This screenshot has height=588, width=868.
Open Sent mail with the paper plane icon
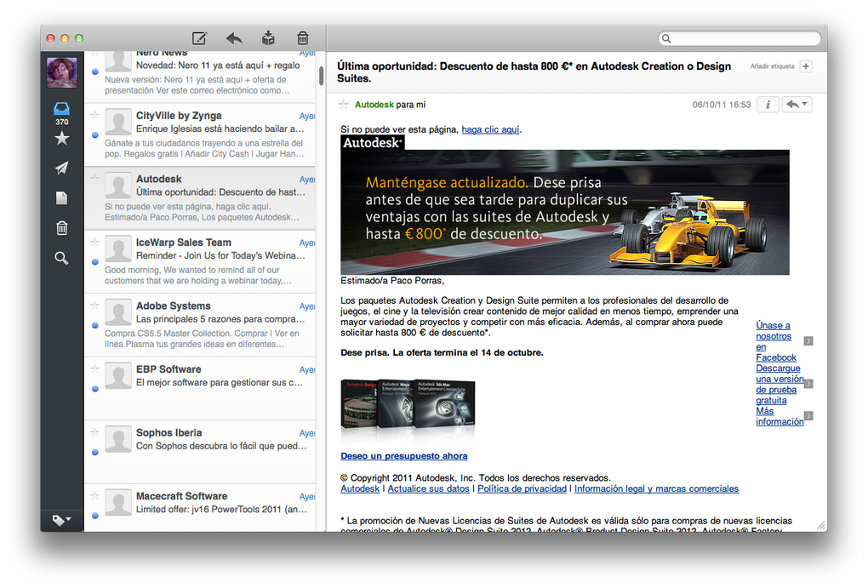click(x=60, y=168)
